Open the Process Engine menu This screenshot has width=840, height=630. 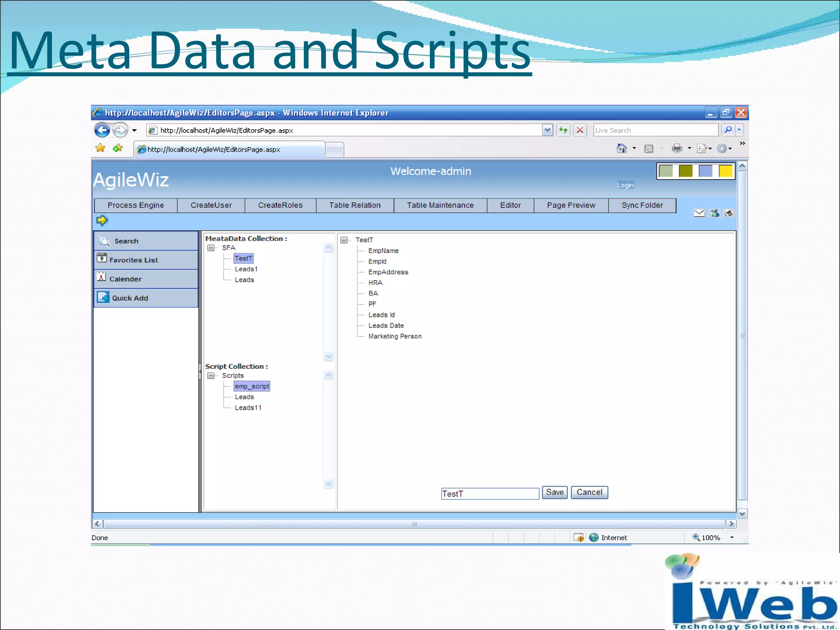136,205
